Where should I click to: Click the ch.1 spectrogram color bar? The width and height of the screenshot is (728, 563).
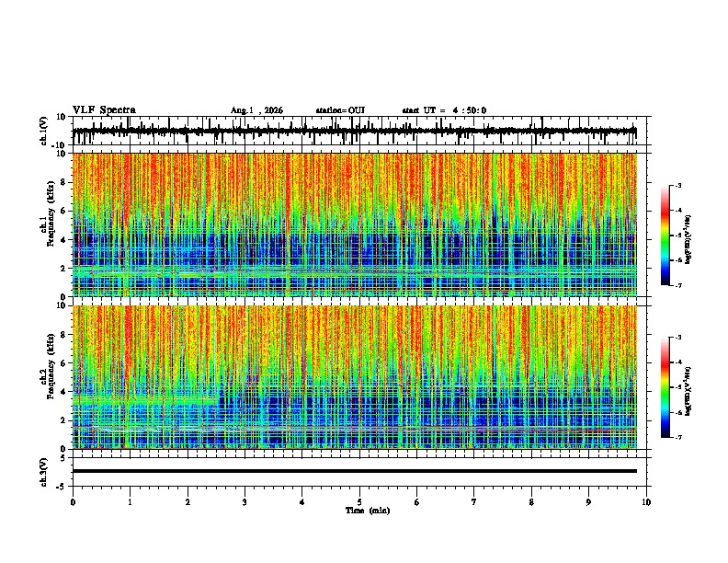click(x=665, y=236)
